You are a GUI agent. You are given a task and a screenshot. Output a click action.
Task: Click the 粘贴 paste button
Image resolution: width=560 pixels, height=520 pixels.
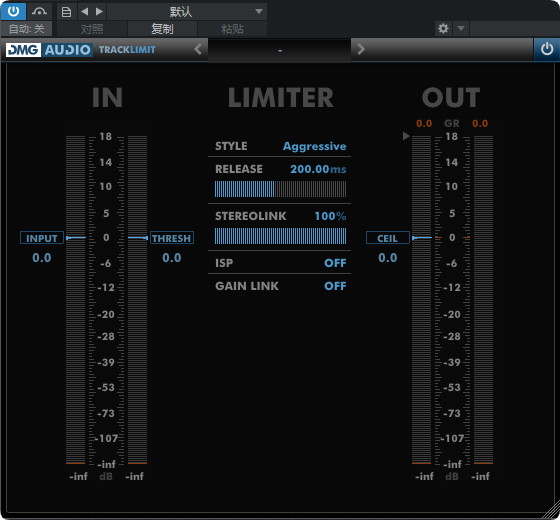(232, 29)
